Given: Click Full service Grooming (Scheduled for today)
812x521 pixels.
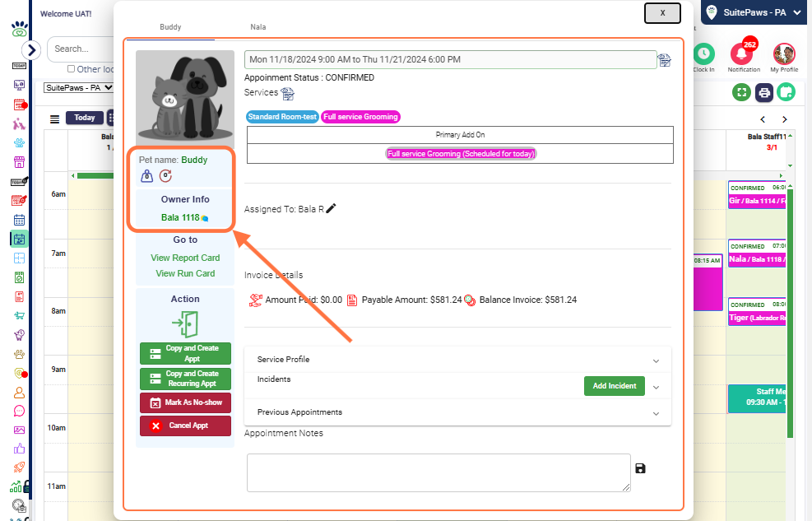Looking at the screenshot, I should coord(461,154).
